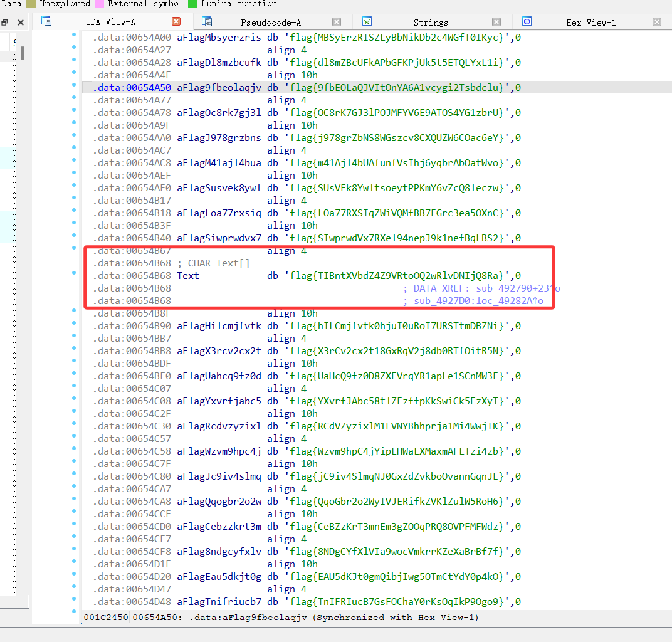Click the breakpoint dot beside .data:00654A00
Screen dimensions: 672x642
click(74, 34)
